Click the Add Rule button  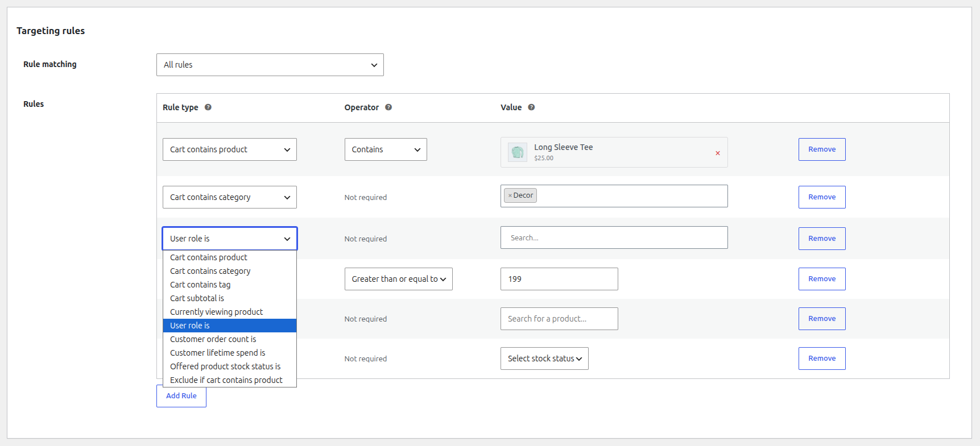181,396
